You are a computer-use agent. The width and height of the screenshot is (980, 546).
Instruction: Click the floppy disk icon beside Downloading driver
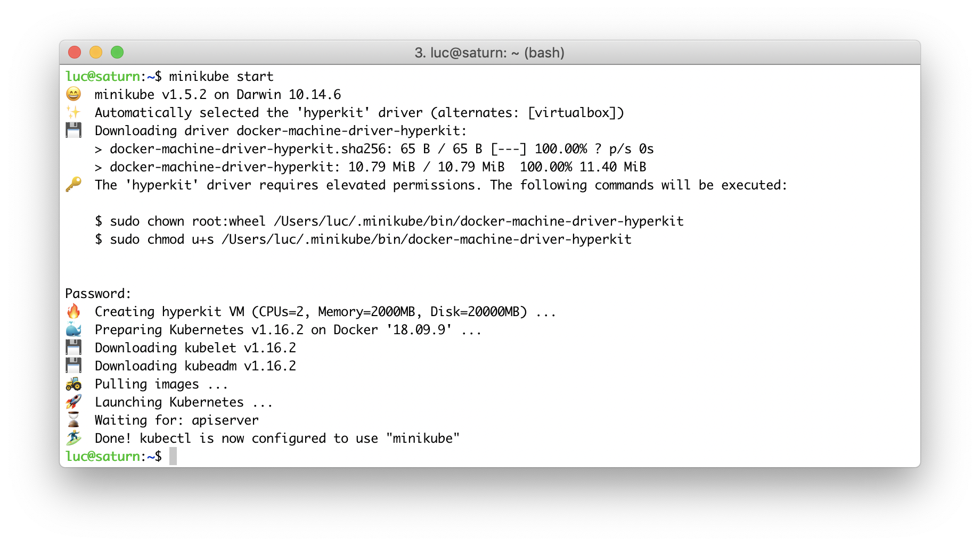73,130
